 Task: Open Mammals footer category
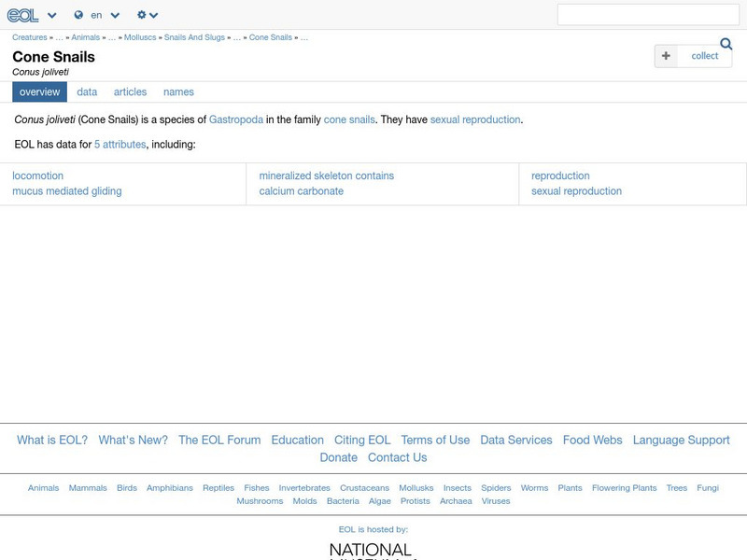pos(88,488)
